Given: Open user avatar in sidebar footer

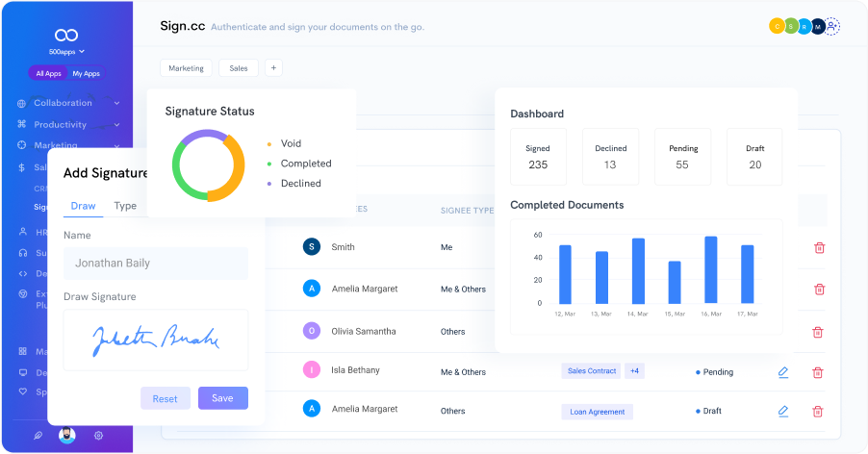Looking at the screenshot, I should [66, 436].
